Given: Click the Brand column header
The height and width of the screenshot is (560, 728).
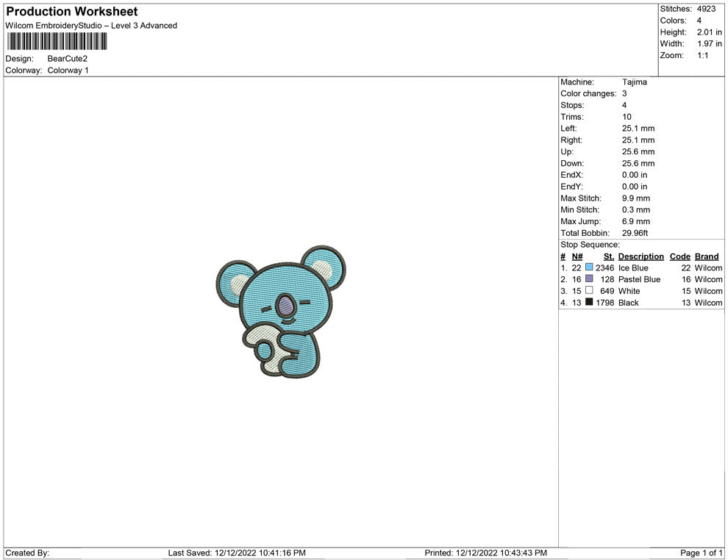Looking at the screenshot, I should (707, 256).
